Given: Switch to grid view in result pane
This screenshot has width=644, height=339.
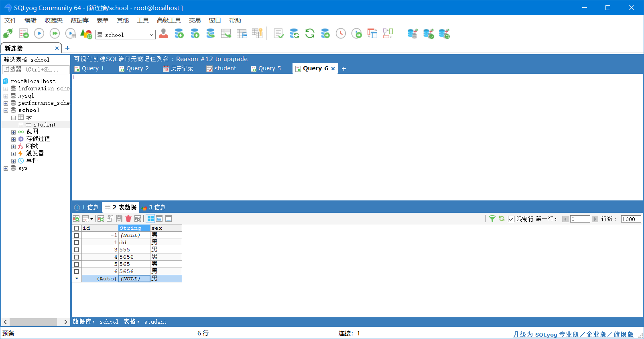Looking at the screenshot, I should coord(150,219).
